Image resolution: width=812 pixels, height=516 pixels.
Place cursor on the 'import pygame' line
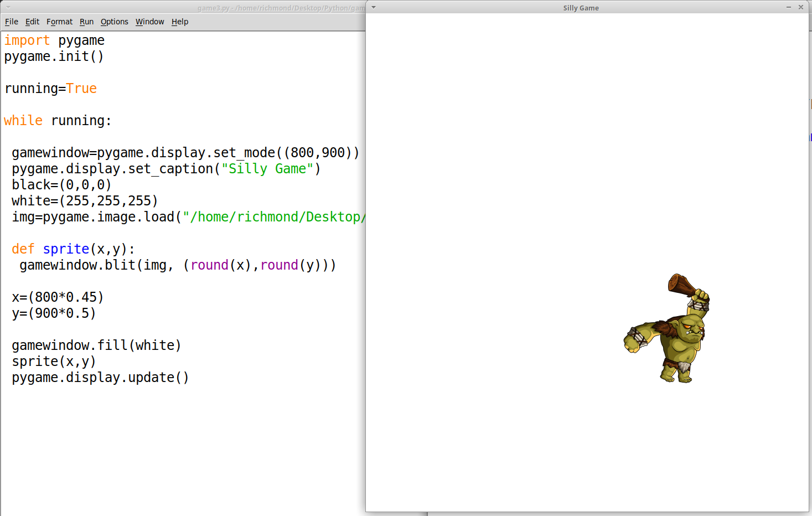(x=54, y=40)
